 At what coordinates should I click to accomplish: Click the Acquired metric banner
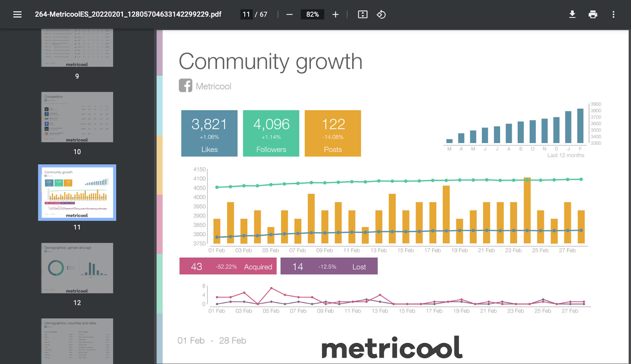pyautogui.click(x=228, y=266)
